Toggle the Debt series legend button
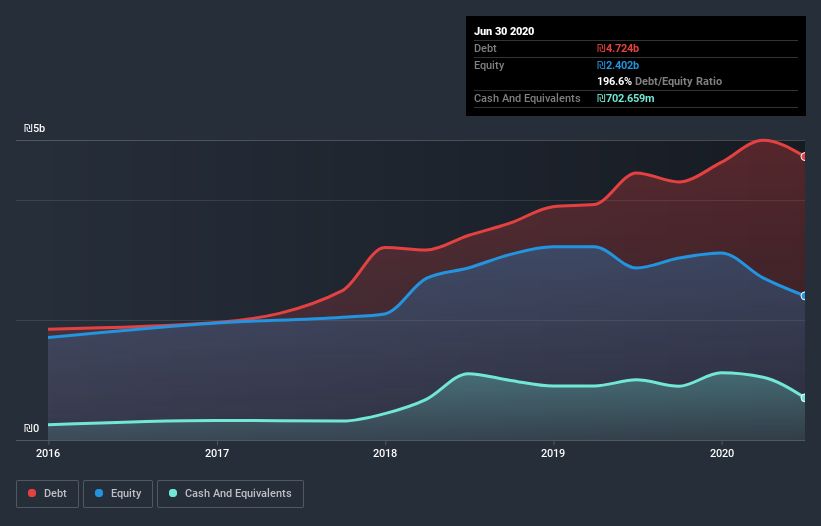 [x=47, y=494]
